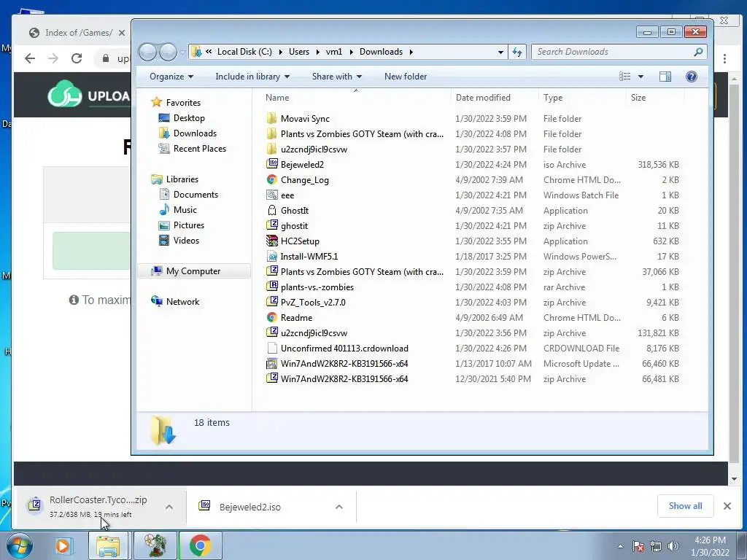The width and height of the screenshot is (747, 560).
Task: Select the Change_Log Chrome HTML icon
Action: click(271, 179)
